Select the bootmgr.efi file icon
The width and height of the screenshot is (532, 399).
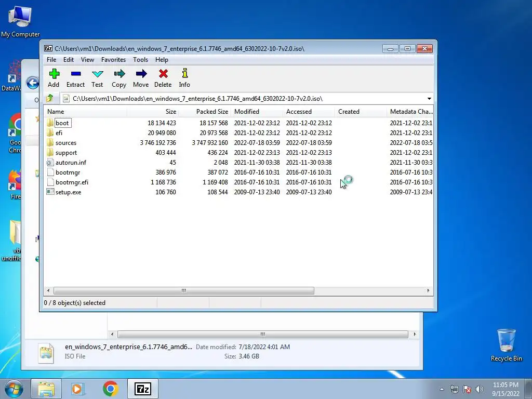point(50,182)
